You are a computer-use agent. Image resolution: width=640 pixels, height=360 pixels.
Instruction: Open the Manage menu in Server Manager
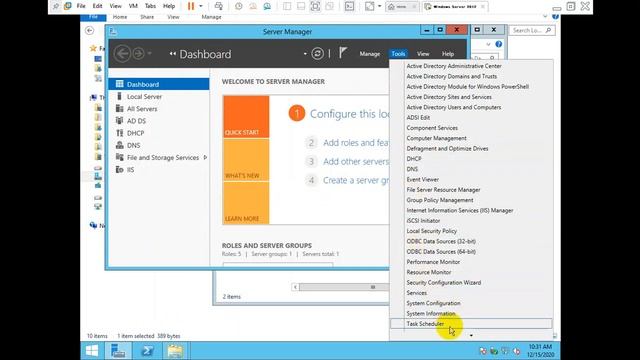tap(370, 53)
